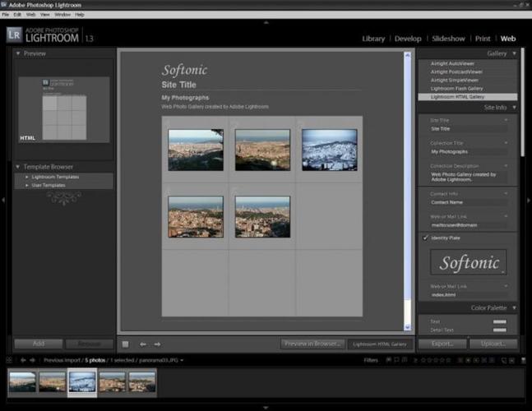Expand the Lightroom Templates folder
This screenshot has width=532, height=411.
(27, 177)
